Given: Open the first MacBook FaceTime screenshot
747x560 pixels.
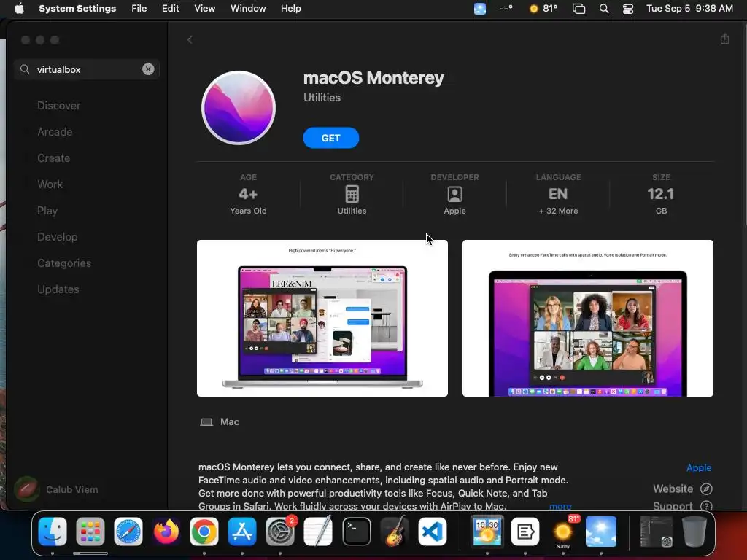Looking at the screenshot, I should [x=322, y=318].
